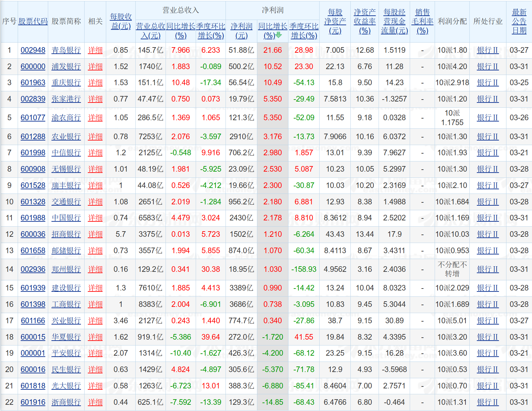Sort by 最新公告日期 header
The width and height of the screenshot is (532, 411).
click(519, 21)
